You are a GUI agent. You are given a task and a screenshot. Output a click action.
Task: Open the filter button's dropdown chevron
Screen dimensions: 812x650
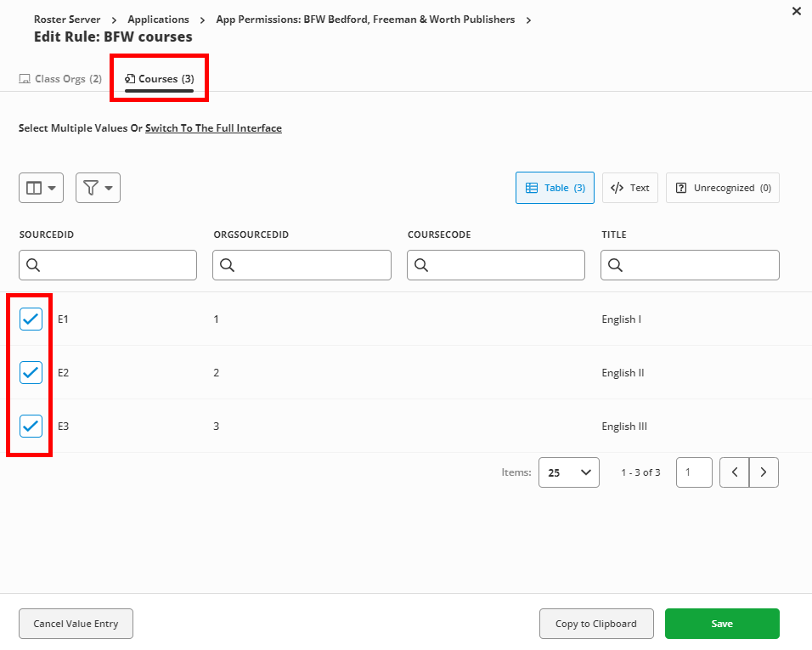pos(108,188)
